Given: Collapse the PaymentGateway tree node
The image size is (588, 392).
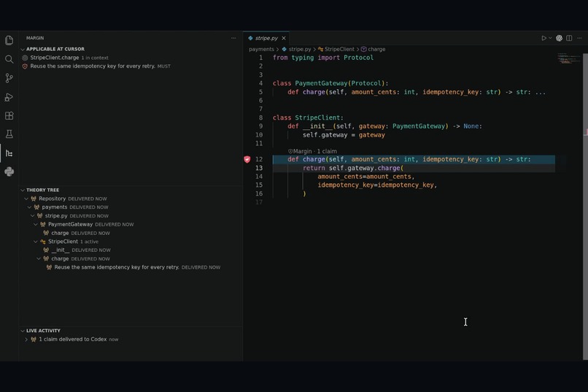Looking at the screenshot, I should [x=36, y=224].
